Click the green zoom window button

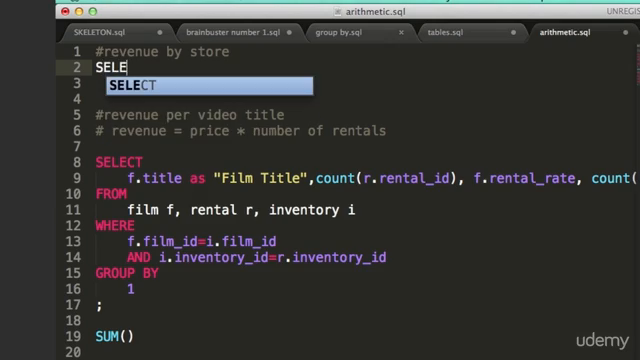pyautogui.click(x=93, y=11)
